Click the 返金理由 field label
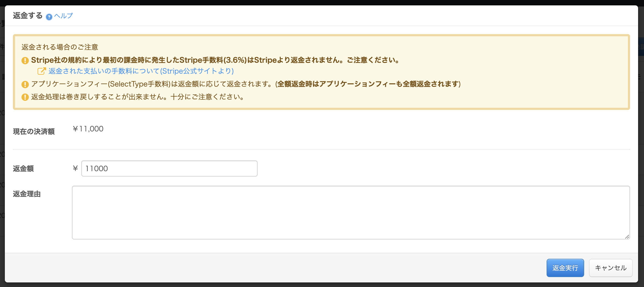The width and height of the screenshot is (644, 287). tap(27, 194)
